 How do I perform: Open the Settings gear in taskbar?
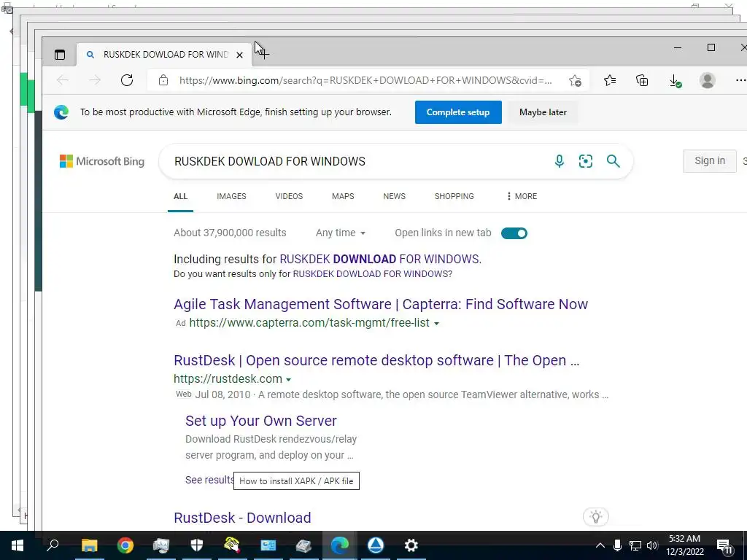point(411,545)
